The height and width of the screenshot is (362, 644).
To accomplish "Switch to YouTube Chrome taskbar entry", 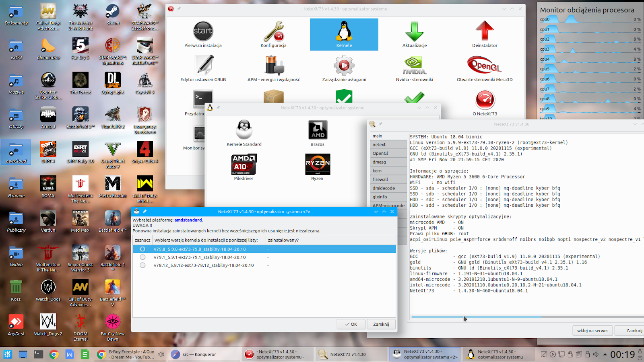I will coord(131,354).
